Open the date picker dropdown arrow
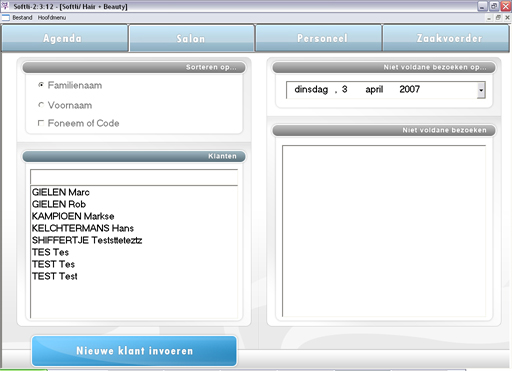Image resolution: width=512 pixels, height=371 pixels. pos(481,90)
